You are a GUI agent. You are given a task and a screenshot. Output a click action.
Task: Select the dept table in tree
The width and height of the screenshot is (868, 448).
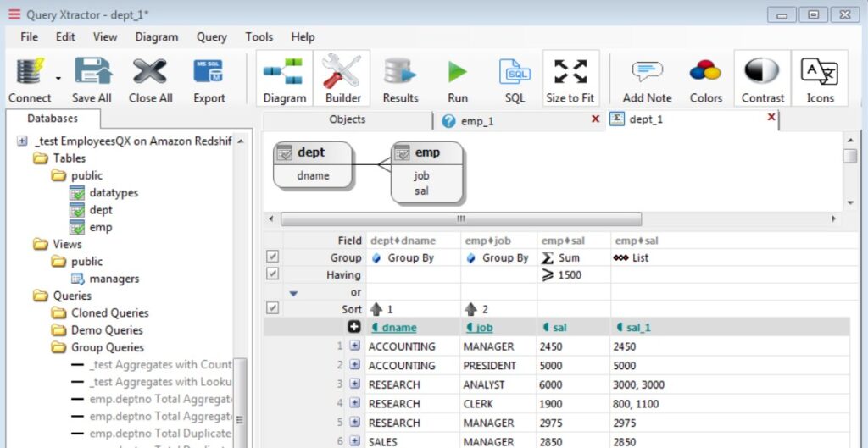[x=101, y=210]
